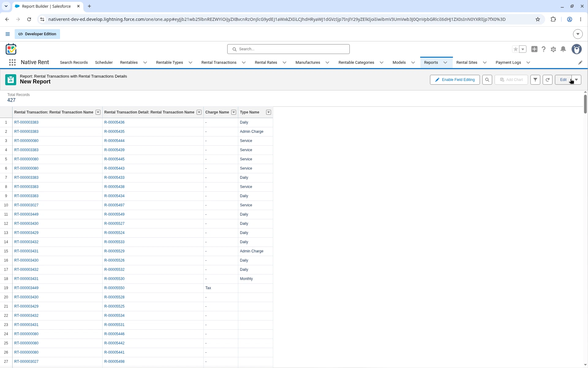The width and height of the screenshot is (588, 368).
Task: Open browser extensions puzzle icon
Action: coord(553,19)
